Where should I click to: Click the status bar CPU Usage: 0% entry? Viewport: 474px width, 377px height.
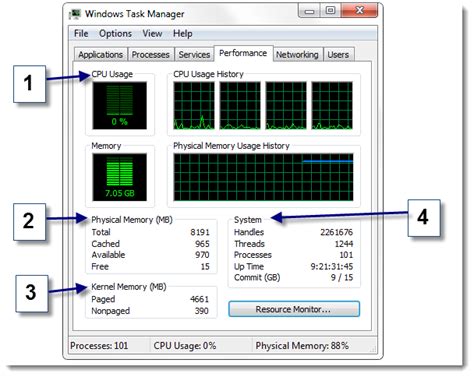(185, 346)
